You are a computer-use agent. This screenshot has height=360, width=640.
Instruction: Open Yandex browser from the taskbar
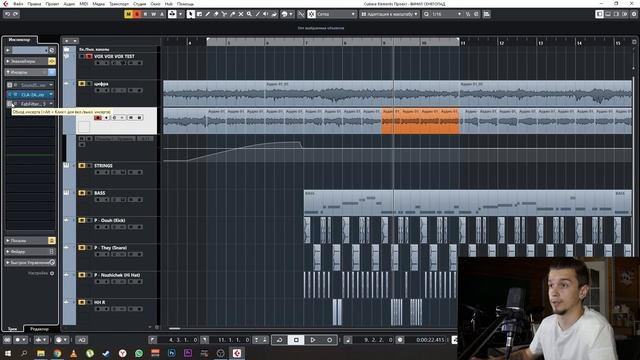click(x=122, y=353)
